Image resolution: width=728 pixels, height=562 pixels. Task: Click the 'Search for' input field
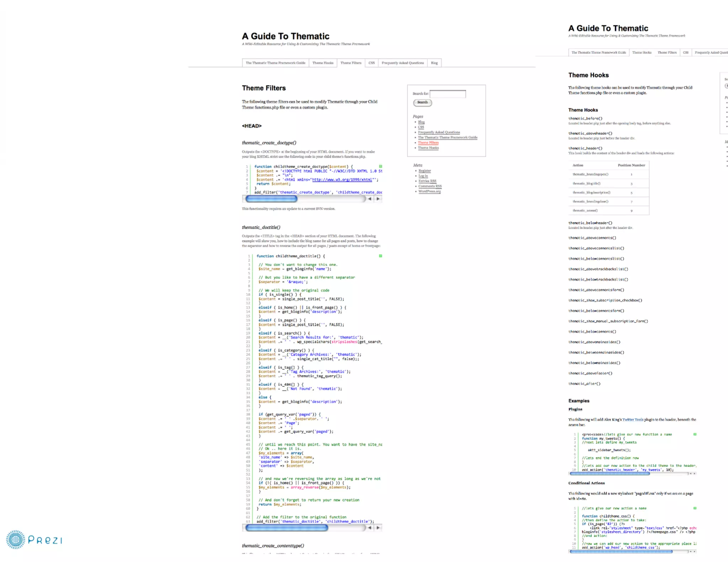click(x=448, y=94)
